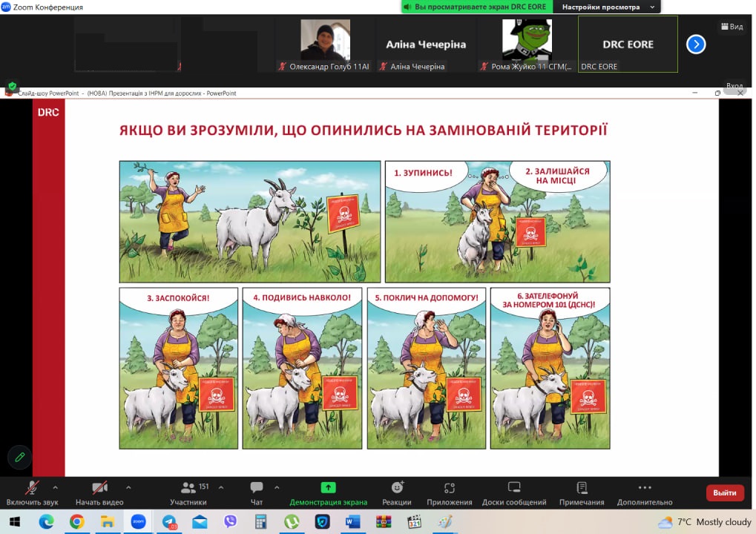756x534 pixels.
Task: Open the Чат chat panel
Action: coord(257,493)
